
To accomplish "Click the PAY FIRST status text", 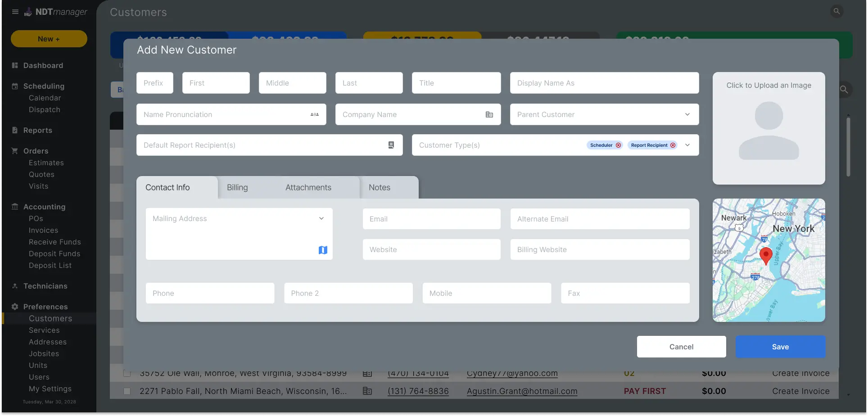I will click(x=645, y=391).
